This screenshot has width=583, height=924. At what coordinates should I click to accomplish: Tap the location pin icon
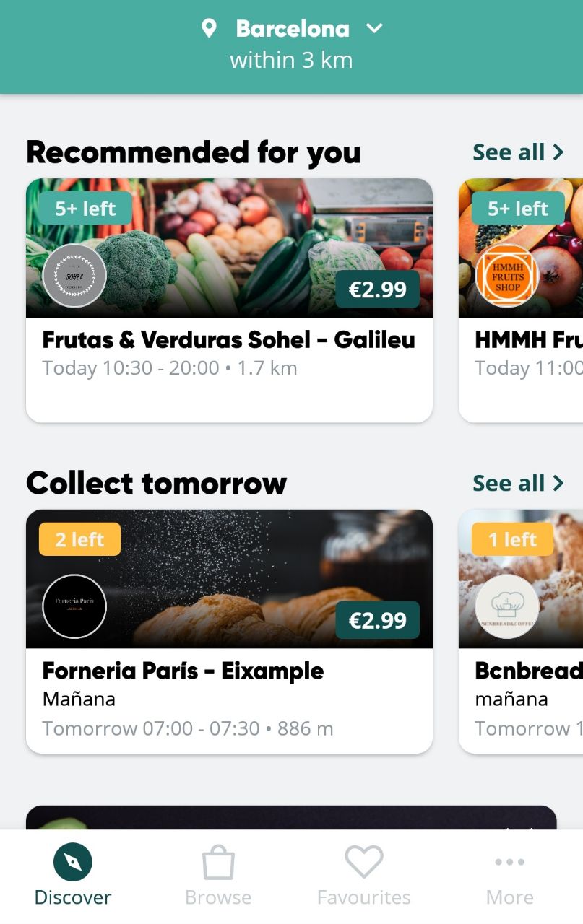pos(209,29)
